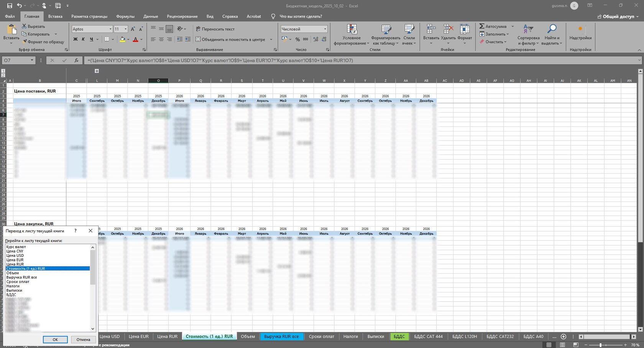Open the Выручка RUR все sheet tab
The width and height of the screenshot is (644, 348).
[281, 337]
